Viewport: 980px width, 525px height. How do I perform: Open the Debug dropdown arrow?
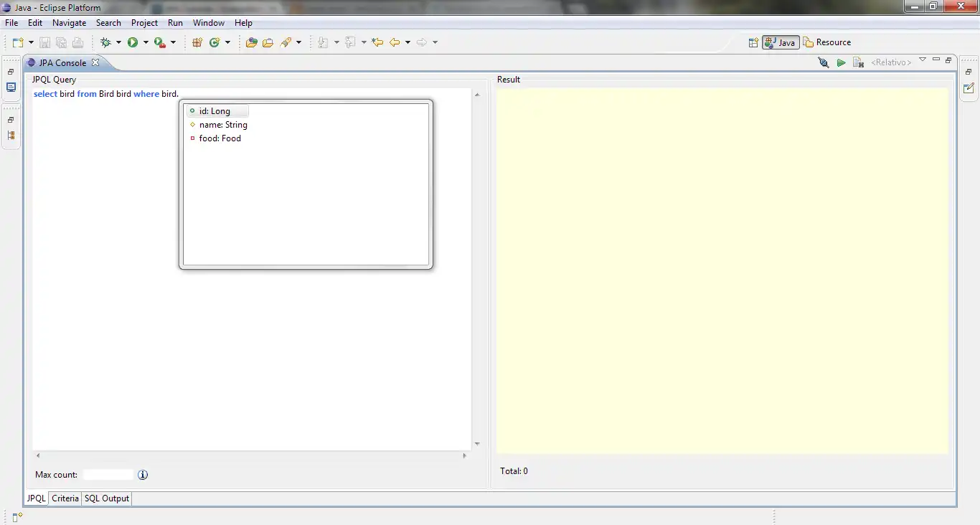coord(119,42)
